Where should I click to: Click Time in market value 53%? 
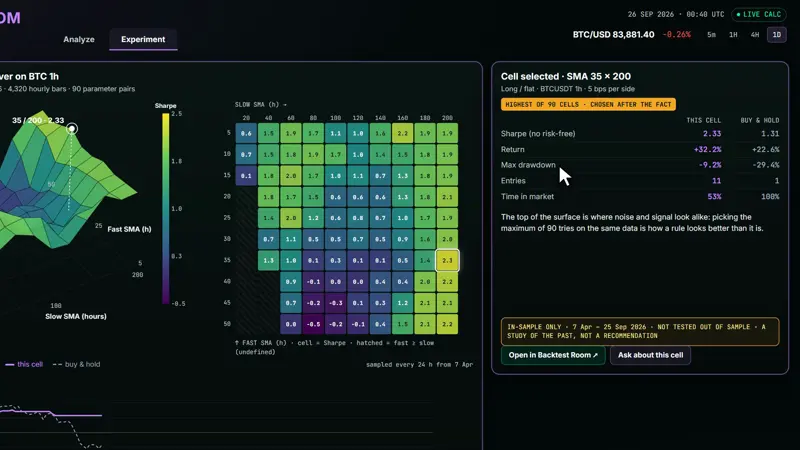(714, 196)
